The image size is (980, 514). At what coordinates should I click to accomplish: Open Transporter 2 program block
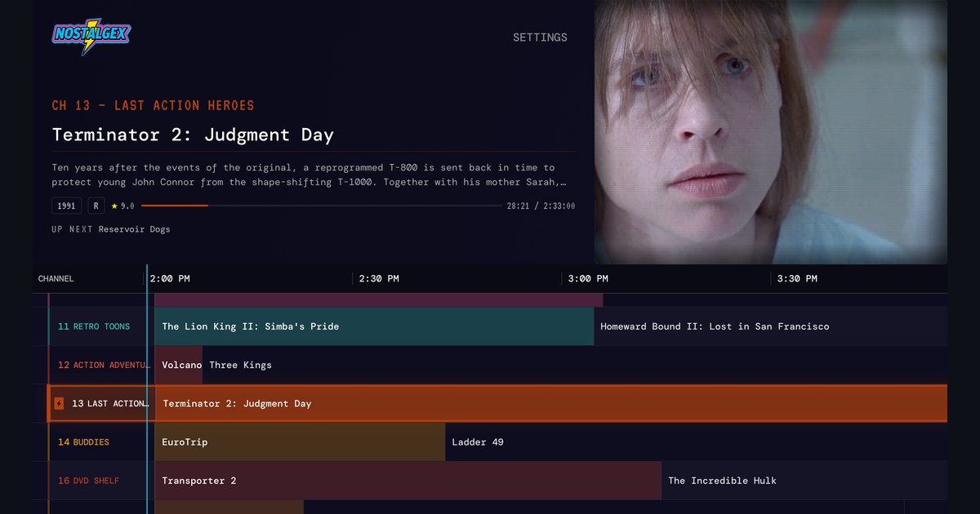tap(408, 481)
